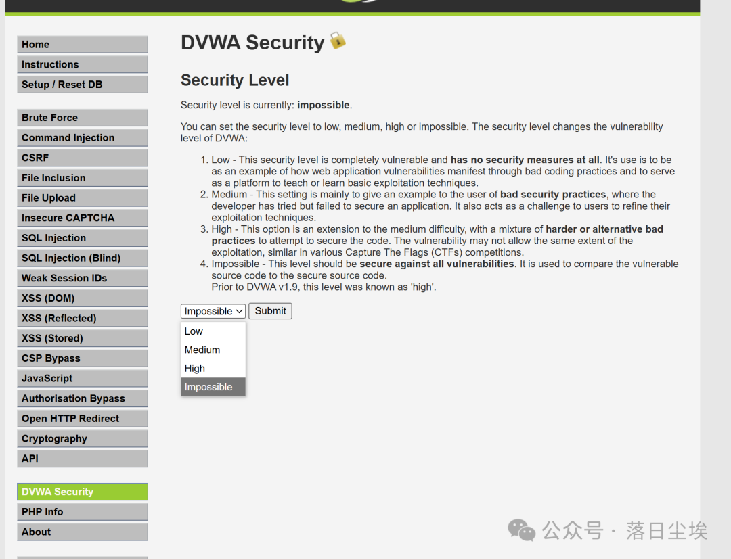Image resolution: width=731 pixels, height=560 pixels.
Task: Choose Low from the dropdown list
Action: 213,331
